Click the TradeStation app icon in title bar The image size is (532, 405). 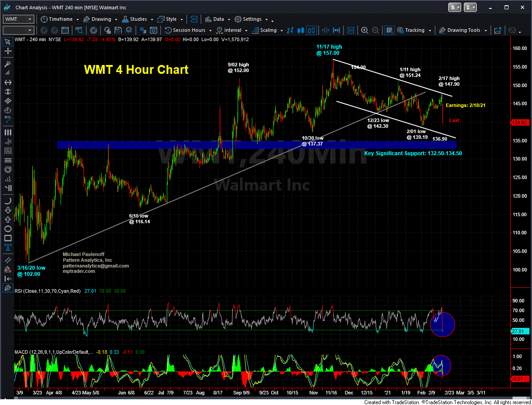click(x=7, y=7)
